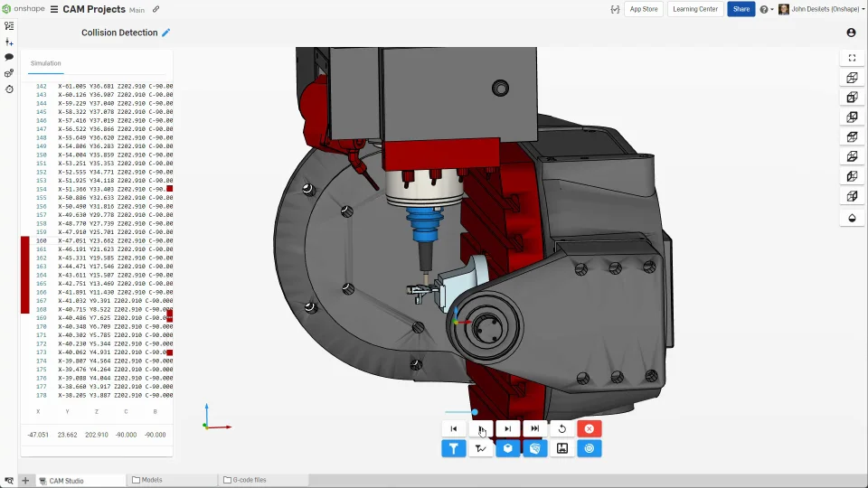This screenshot has height=488, width=868.
Task: Fast-forward the simulation to the end
Action: 535,429
